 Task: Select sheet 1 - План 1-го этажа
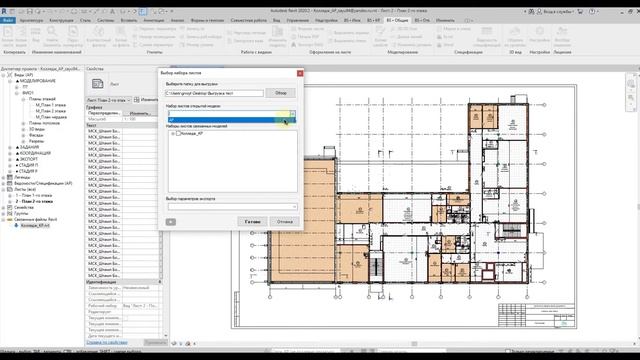pos(34,196)
